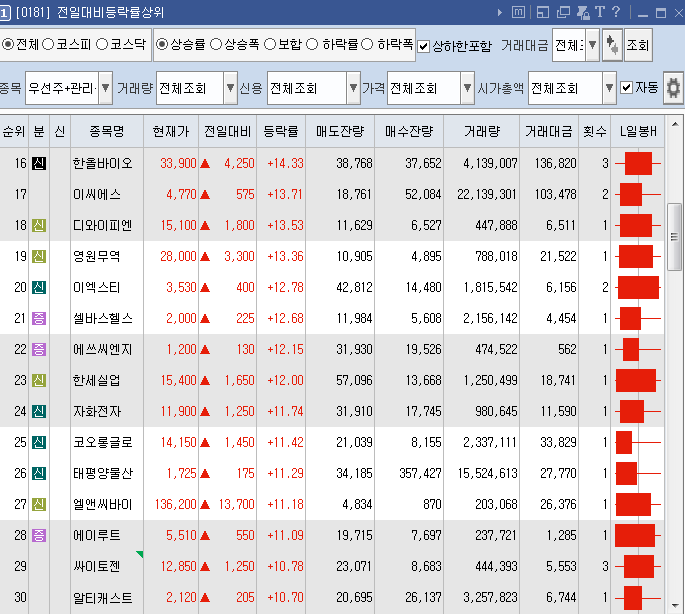685x614 pixels.
Task: Open the 거래대금 dropdown
Action: click(x=592, y=45)
